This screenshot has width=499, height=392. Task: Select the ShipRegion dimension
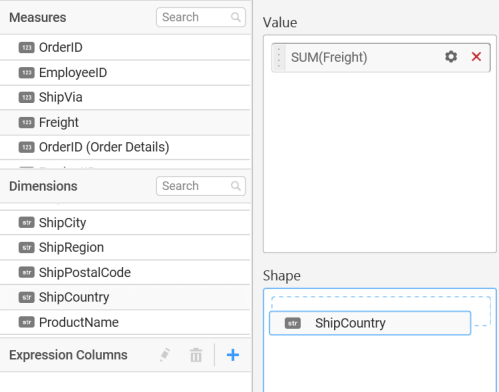point(125,247)
